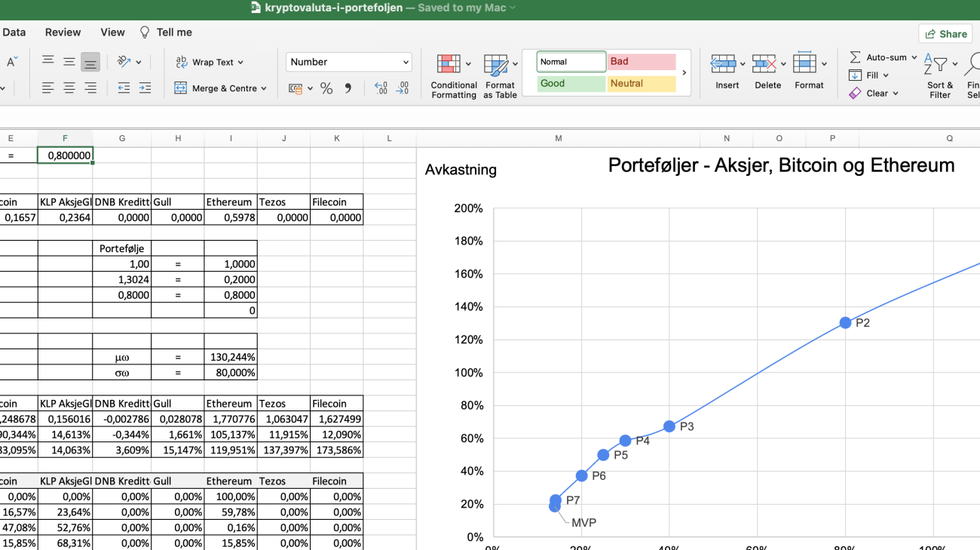Apply accounting currency format icon
980x550 pixels.
(x=296, y=88)
